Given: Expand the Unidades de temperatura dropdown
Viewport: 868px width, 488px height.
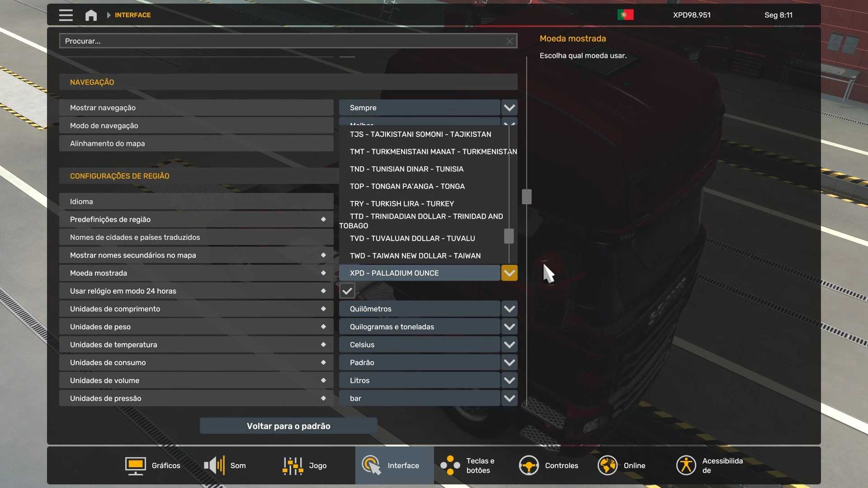Looking at the screenshot, I should [x=509, y=345].
